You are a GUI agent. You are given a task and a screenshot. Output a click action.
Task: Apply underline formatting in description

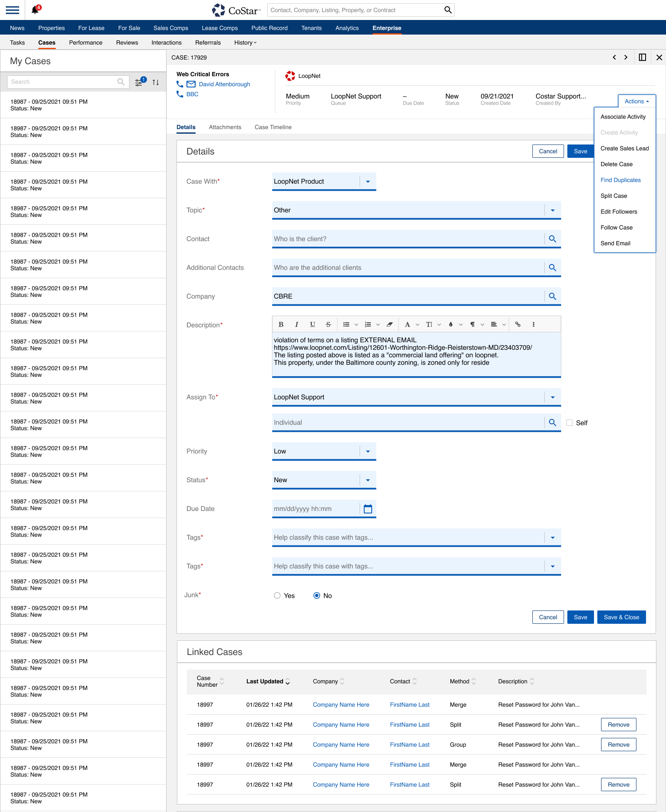pyautogui.click(x=312, y=324)
